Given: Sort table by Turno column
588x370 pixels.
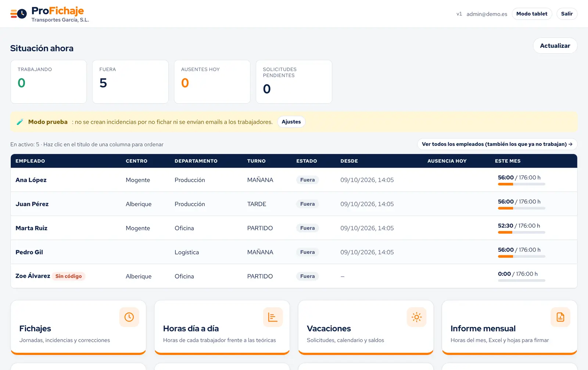Looking at the screenshot, I should [256, 161].
